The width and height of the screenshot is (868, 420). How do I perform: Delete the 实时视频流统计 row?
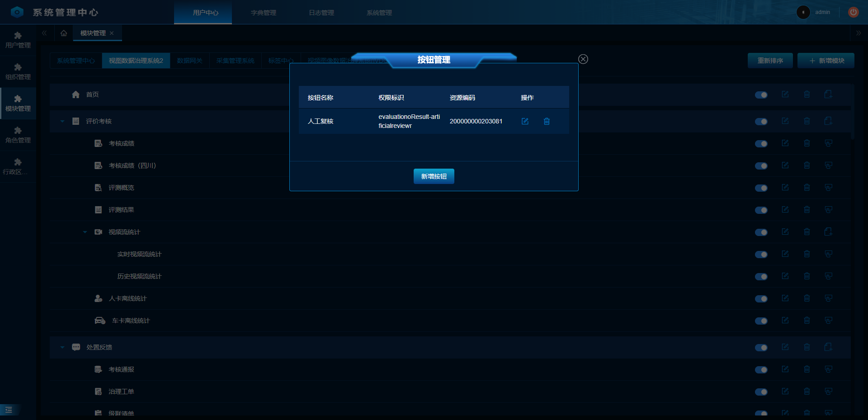click(807, 254)
